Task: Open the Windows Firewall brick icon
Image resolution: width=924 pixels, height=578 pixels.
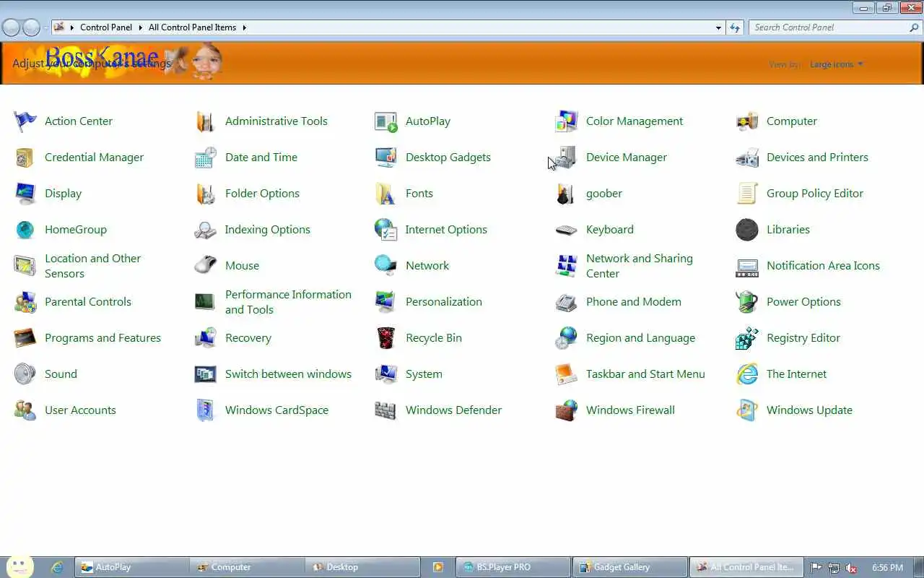Action: click(x=567, y=410)
